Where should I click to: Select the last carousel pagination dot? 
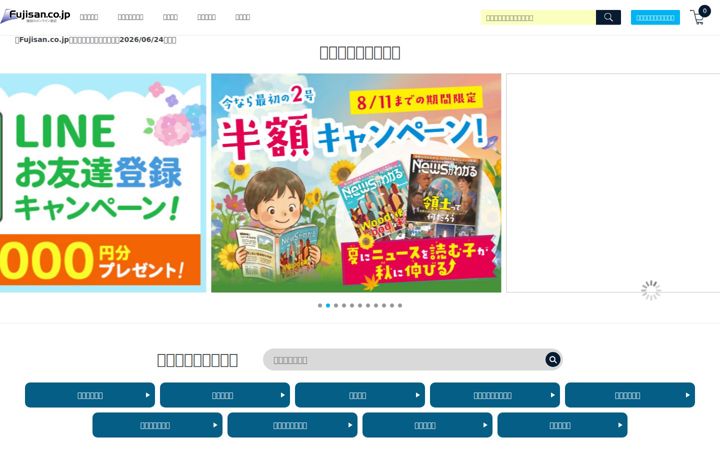(x=400, y=305)
